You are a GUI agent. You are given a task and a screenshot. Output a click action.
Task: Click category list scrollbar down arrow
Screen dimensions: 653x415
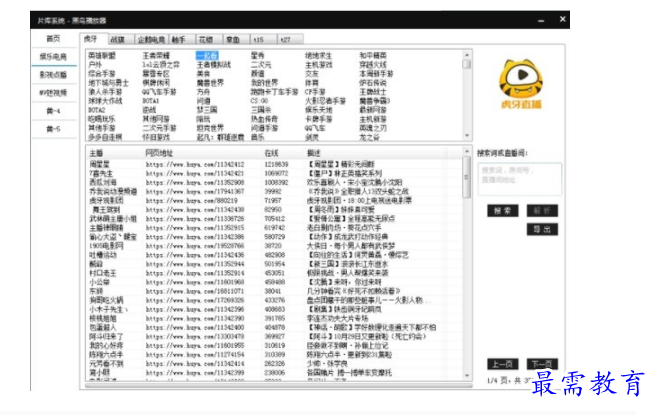[x=467, y=136]
